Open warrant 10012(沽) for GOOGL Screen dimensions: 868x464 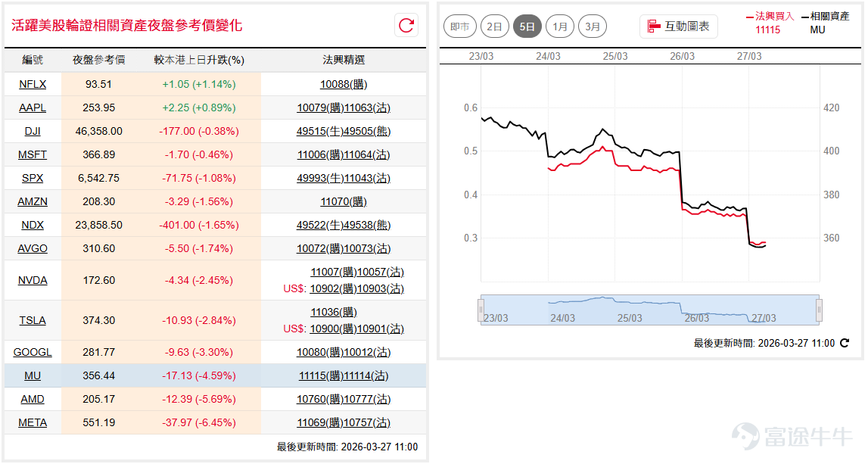point(367,352)
